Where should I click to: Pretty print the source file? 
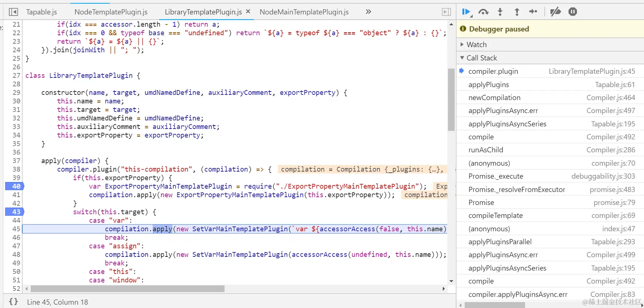click(13, 302)
